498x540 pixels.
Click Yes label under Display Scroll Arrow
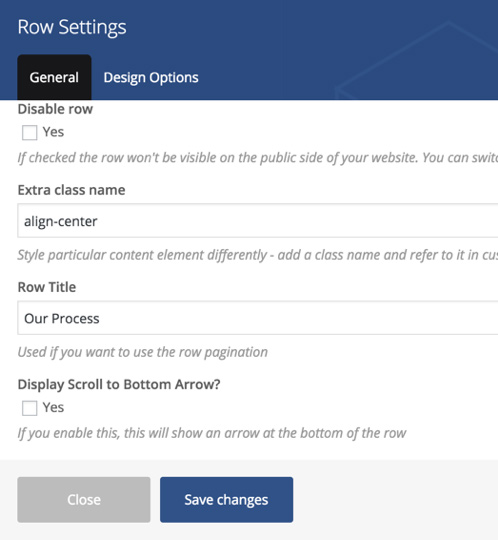(53, 407)
